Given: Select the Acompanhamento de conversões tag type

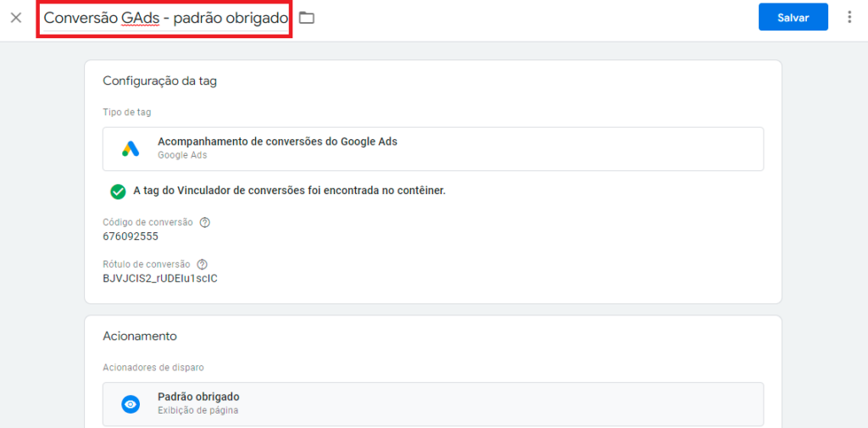Looking at the screenshot, I should point(433,149).
